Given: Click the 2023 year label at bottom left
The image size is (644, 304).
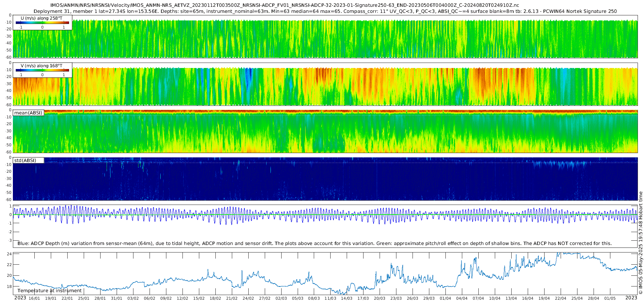Looking at the screenshot, I should click(x=20, y=298).
